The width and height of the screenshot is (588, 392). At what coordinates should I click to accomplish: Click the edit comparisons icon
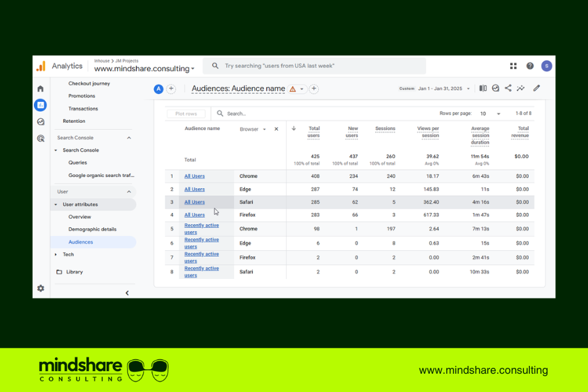click(x=483, y=88)
